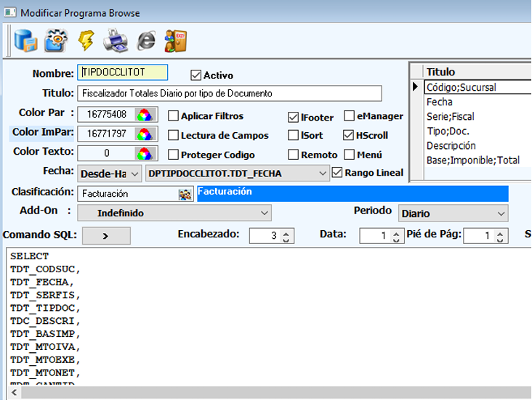Click the Comando SQL arrow button
Screen dimensions: 532x403
pyautogui.click(x=106, y=235)
